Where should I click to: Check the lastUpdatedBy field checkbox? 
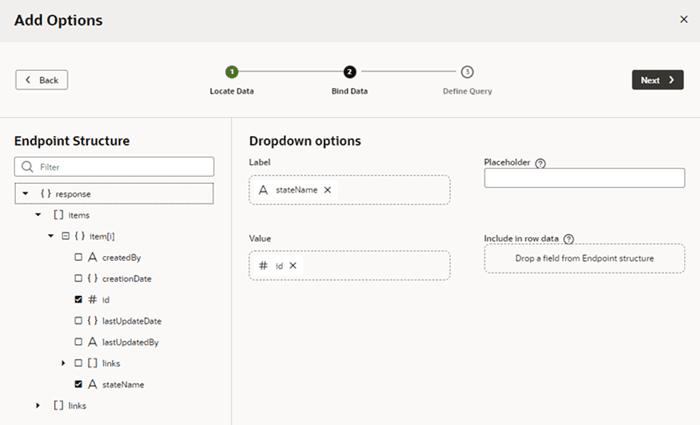click(x=78, y=342)
